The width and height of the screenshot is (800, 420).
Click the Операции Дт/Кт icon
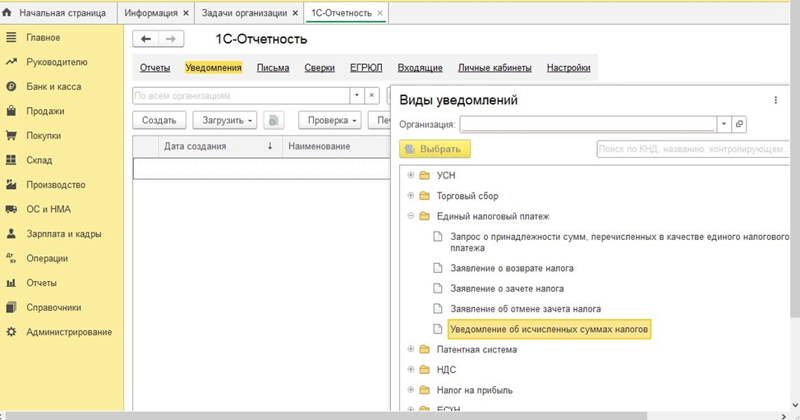[11, 258]
